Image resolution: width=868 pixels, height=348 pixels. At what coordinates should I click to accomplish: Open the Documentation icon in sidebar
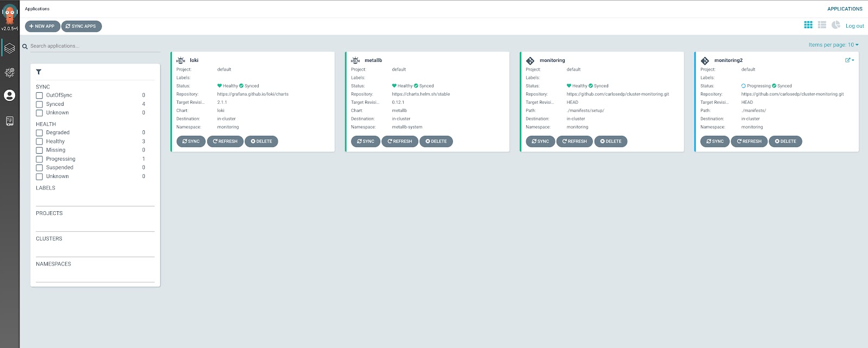tap(9, 121)
